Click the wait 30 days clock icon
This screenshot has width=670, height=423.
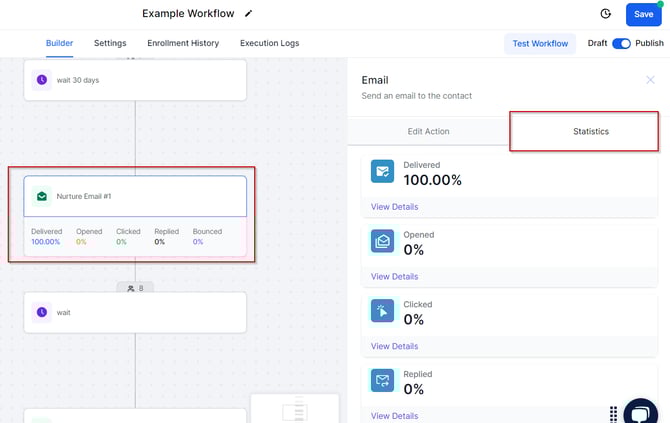point(41,80)
